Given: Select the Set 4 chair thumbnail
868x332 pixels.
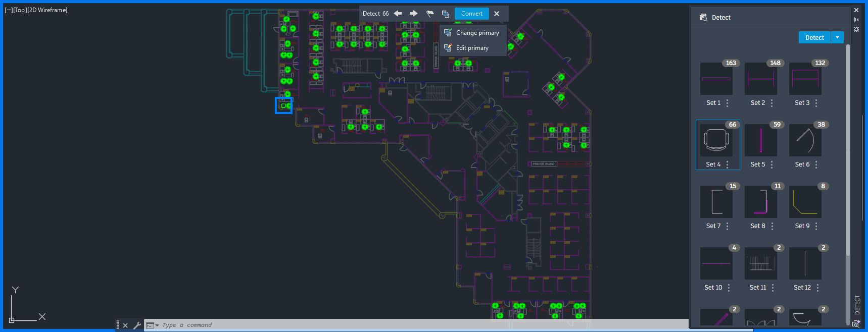Looking at the screenshot, I should pyautogui.click(x=716, y=140).
